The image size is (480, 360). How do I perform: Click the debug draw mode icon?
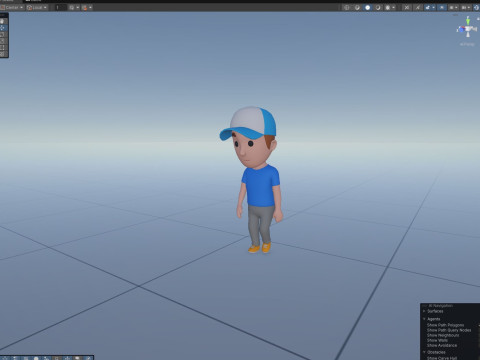point(388,7)
